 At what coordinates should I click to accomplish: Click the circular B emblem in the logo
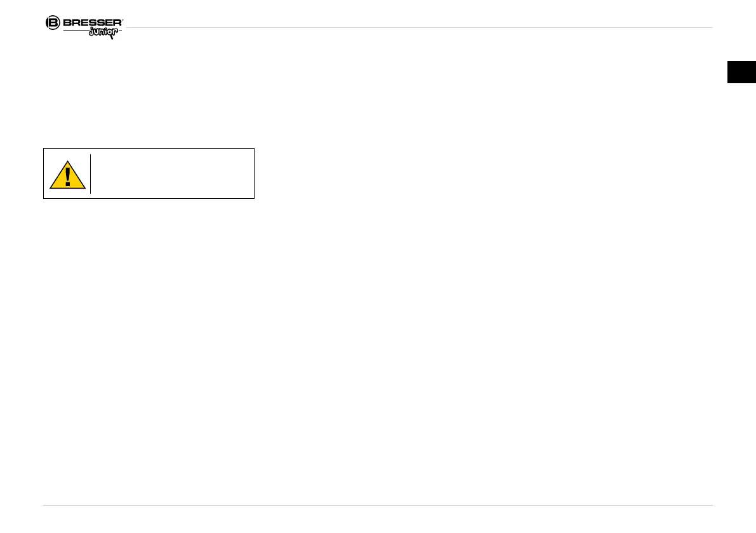[53, 23]
